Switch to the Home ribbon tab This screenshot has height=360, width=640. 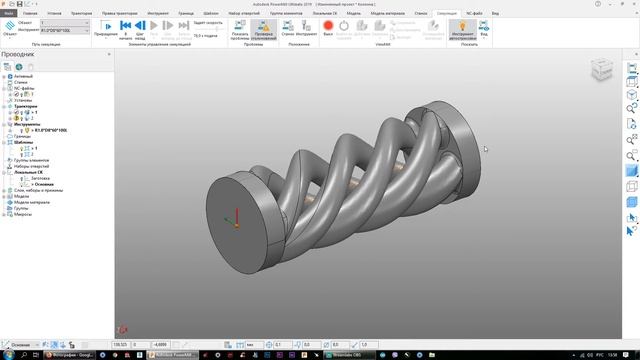(x=30, y=13)
